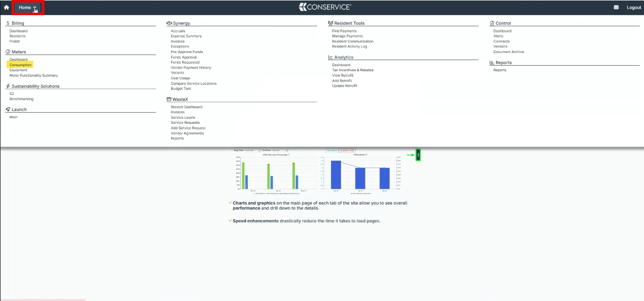Viewport: 644px width, 301px height.
Task: Open the grid apps icon beside Logout
Action: (616, 8)
